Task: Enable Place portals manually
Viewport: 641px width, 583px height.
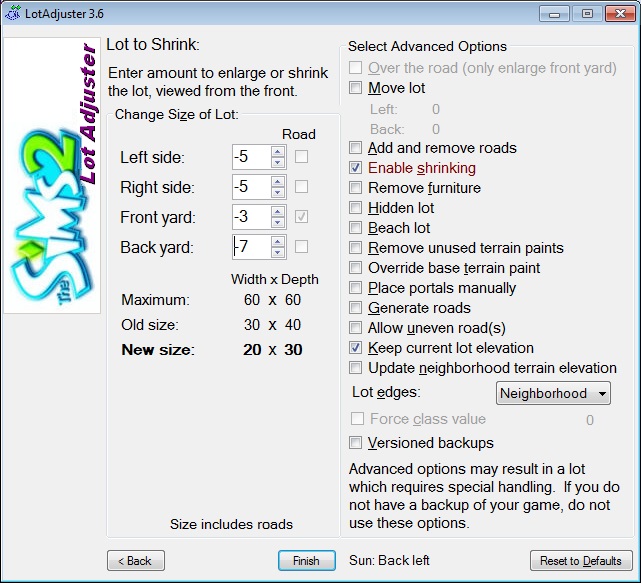Action: 355,288
